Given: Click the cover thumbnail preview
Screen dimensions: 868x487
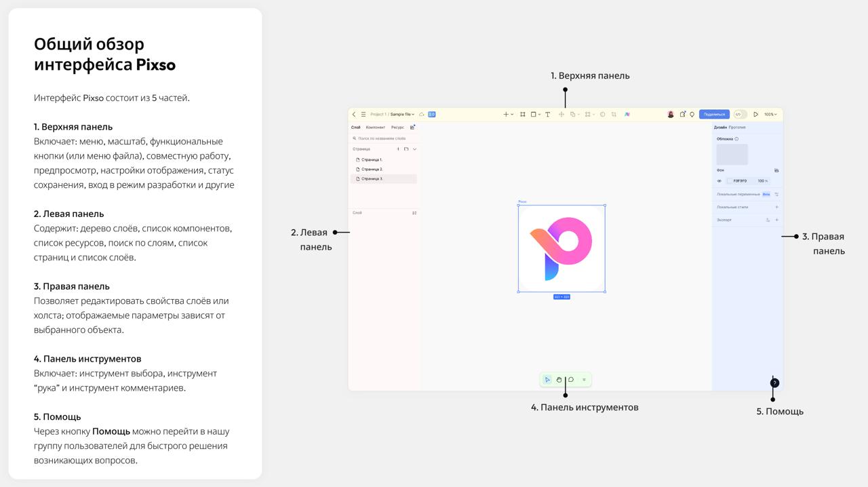Looking at the screenshot, I should (x=732, y=155).
